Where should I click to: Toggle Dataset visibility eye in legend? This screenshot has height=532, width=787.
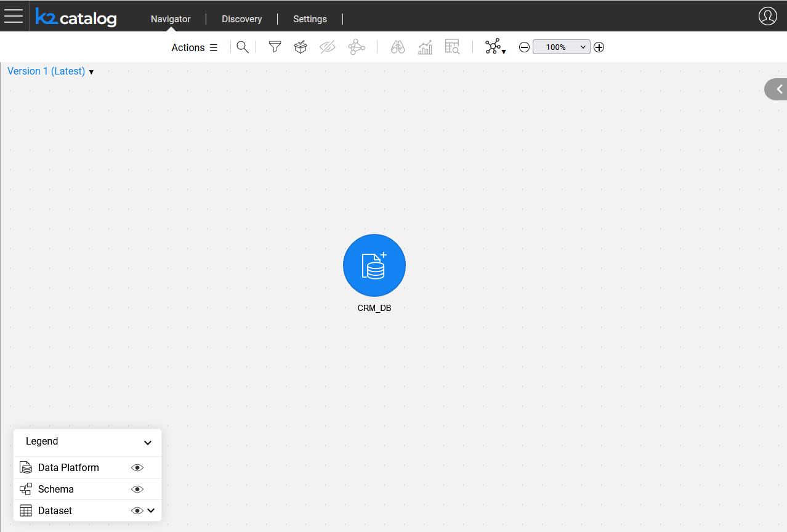tap(137, 511)
